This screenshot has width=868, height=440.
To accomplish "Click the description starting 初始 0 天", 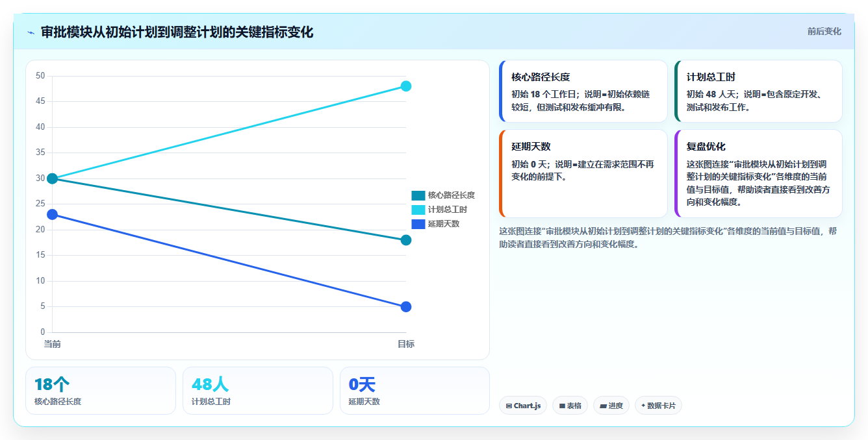I will pyautogui.click(x=583, y=170).
